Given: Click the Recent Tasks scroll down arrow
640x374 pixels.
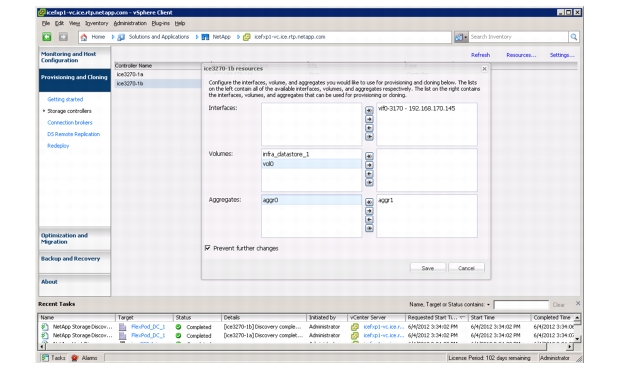Looking at the screenshot, I should pyautogui.click(x=577, y=339).
